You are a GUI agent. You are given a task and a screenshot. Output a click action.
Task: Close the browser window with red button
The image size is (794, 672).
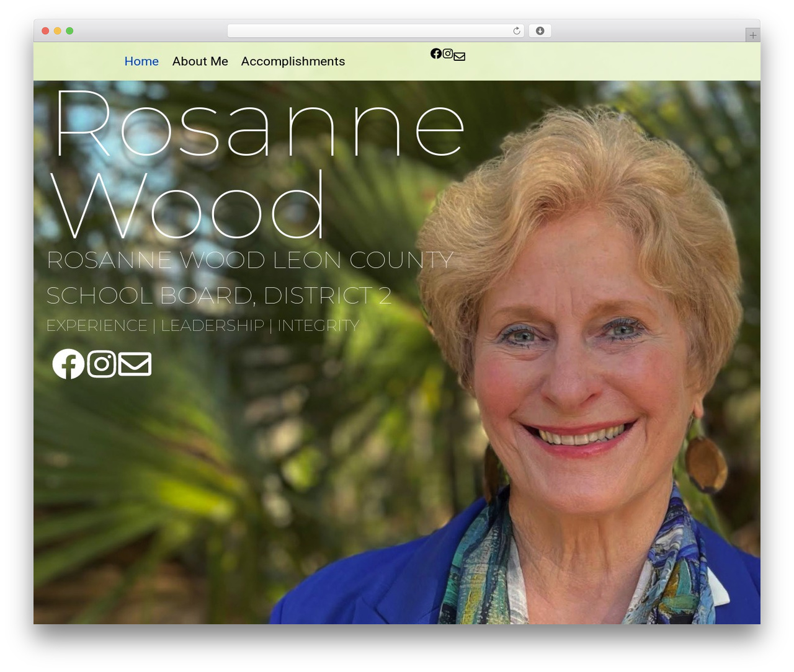click(45, 31)
